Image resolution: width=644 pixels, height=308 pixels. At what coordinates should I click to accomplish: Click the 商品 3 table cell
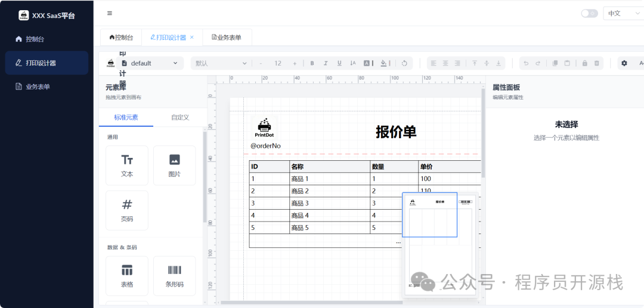pyautogui.click(x=330, y=203)
